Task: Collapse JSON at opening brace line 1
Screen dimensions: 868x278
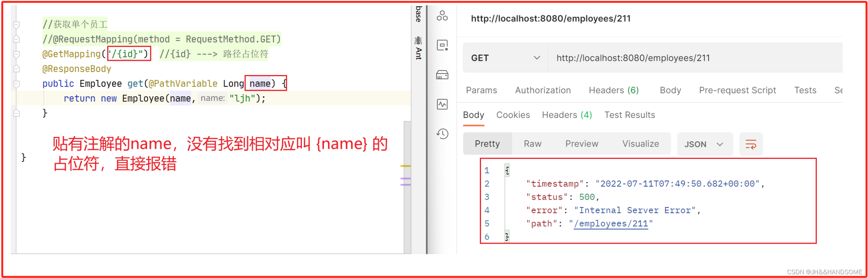Action: [507, 171]
